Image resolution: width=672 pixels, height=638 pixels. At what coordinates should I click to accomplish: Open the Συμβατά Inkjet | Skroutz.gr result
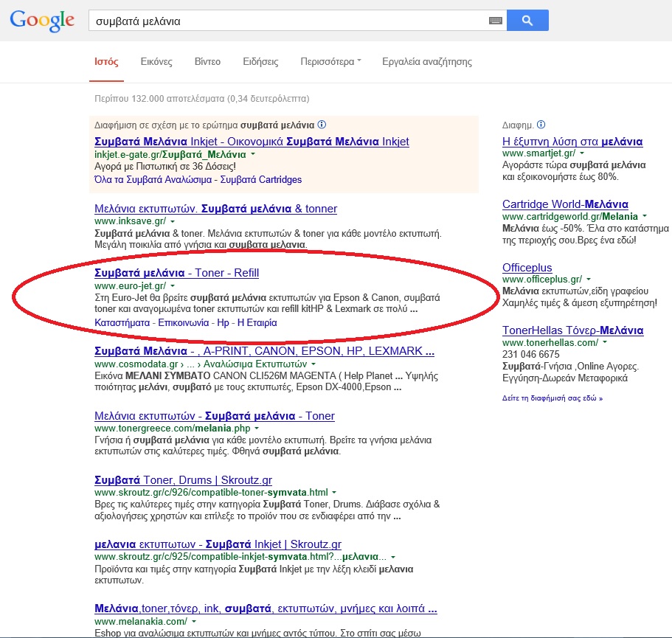point(218,544)
